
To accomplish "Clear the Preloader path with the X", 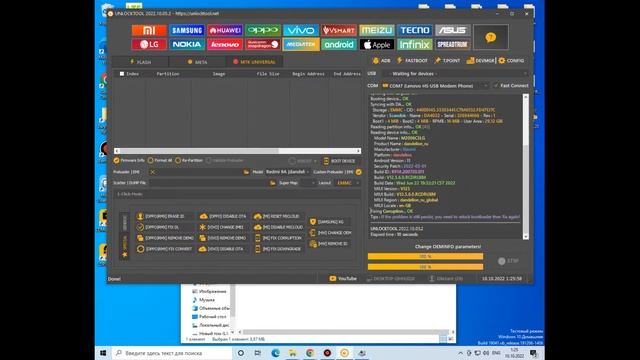I will point(153,172).
